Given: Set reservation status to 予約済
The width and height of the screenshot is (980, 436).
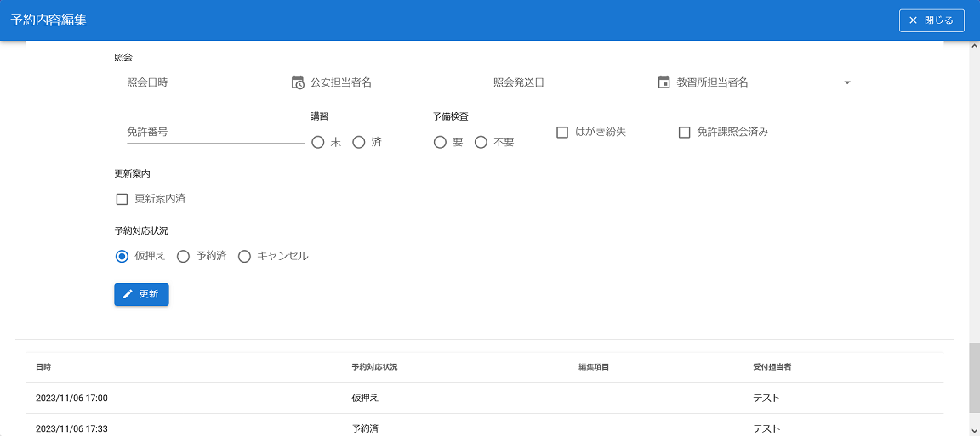Looking at the screenshot, I should pos(183,256).
